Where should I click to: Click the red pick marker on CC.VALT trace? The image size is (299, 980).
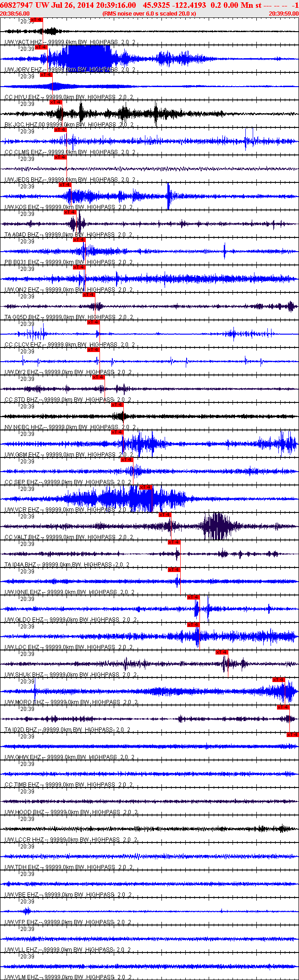165,515
